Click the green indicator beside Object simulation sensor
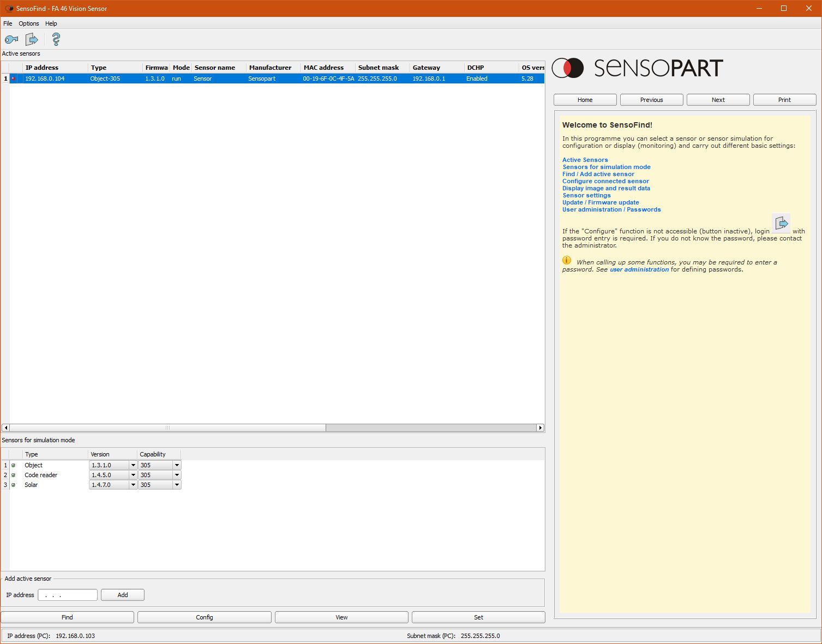This screenshot has height=644, width=822. [x=14, y=465]
